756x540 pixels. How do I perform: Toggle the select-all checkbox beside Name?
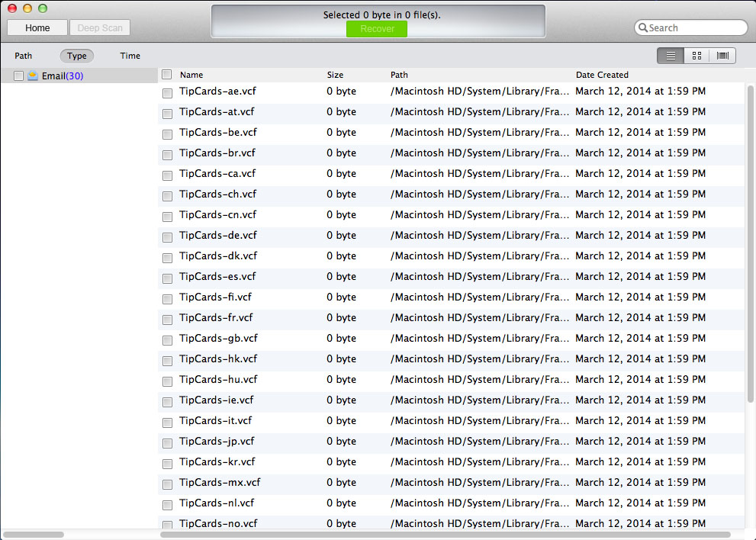[x=167, y=74]
